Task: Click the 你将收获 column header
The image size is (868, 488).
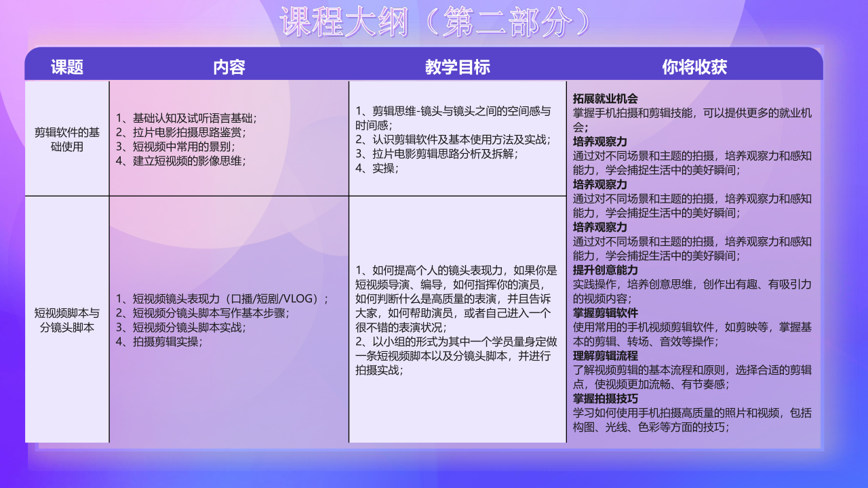Action: (x=694, y=66)
